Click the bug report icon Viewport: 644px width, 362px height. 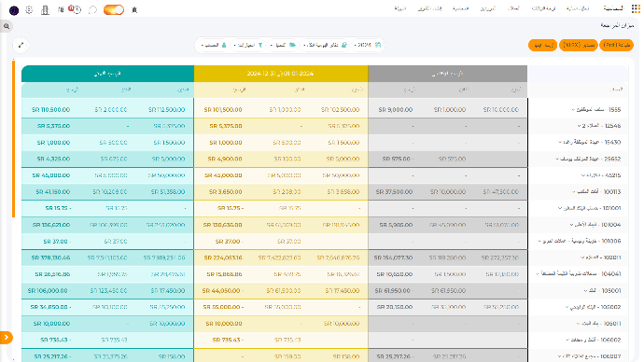coord(134,10)
